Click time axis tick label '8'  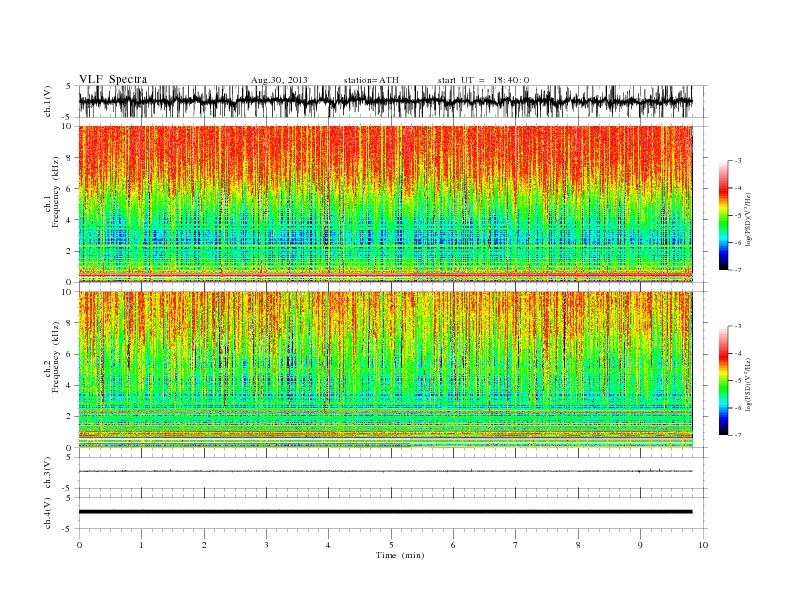[578, 545]
